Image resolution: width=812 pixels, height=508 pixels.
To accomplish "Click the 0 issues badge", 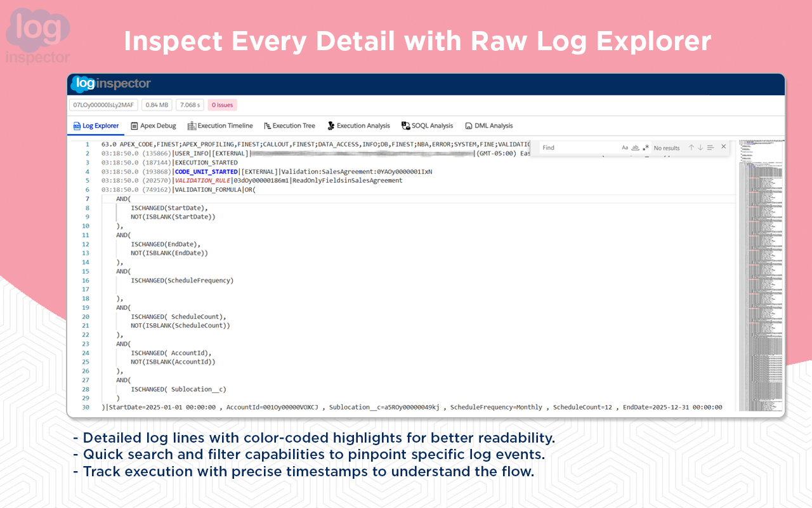I will pyautogui.click(x=222, y=105).
